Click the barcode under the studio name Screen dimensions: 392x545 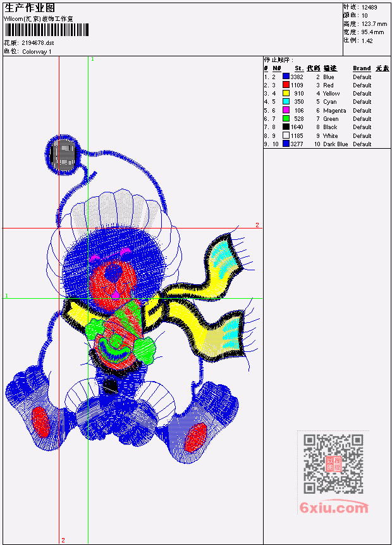pos(47,30)
